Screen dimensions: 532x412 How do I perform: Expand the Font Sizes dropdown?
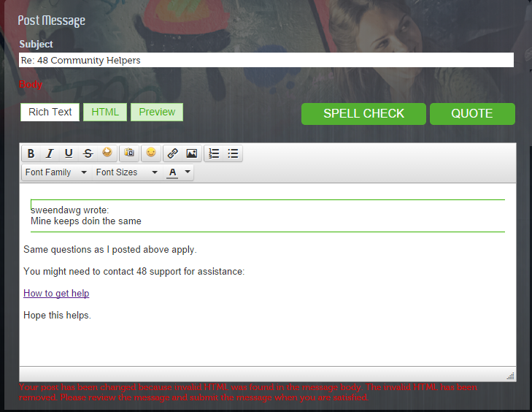click(126, 172)
